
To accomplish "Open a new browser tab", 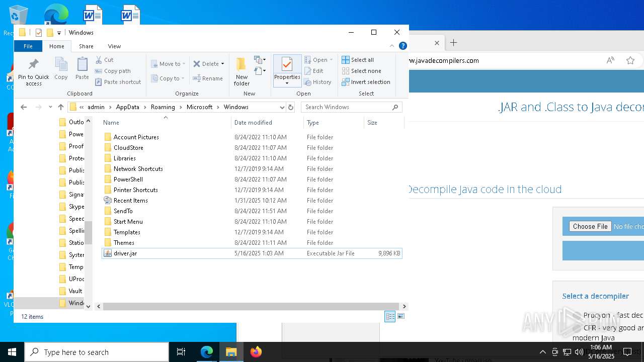I will click(453, 43).
